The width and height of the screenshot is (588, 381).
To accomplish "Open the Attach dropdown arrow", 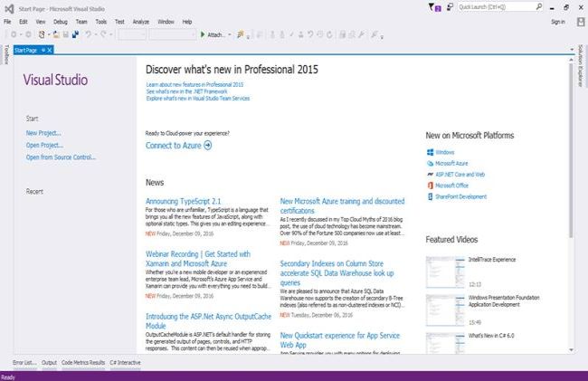I will pyautogui.click(x=230, y=34).
